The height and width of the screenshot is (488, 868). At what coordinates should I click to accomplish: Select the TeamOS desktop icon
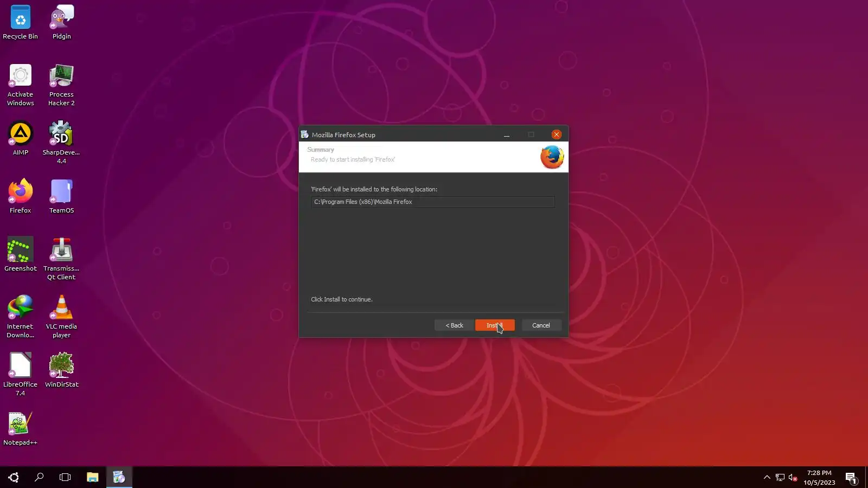[61, 196]
